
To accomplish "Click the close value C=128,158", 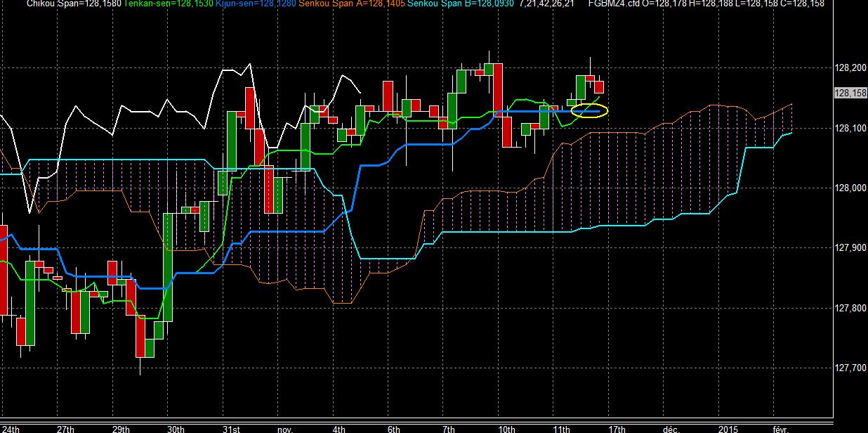I will (x=801, y=4).
